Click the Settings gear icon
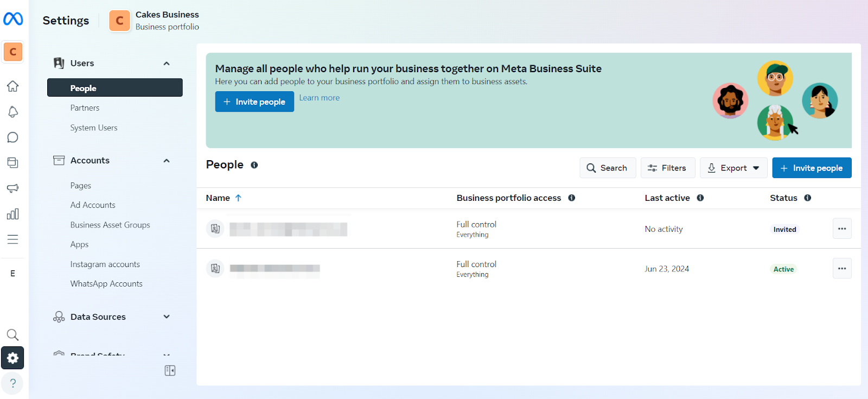 point(13,358)
